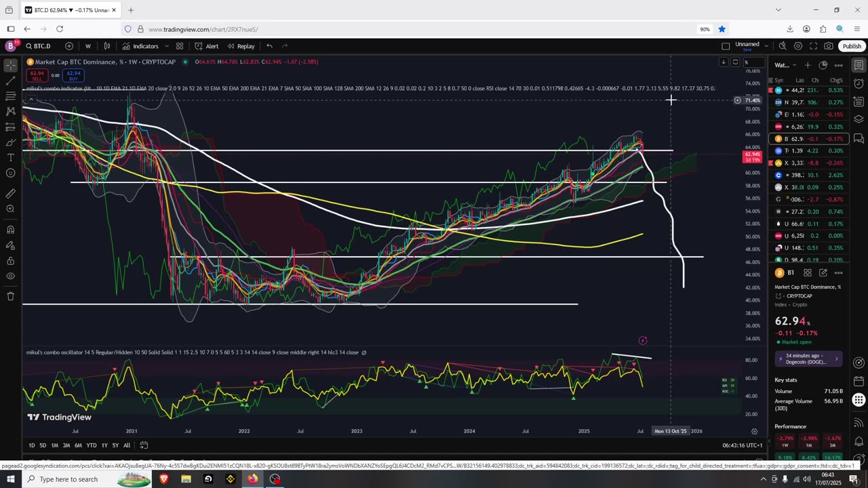This screenshot has height=488, width=868.
Task: Open price scale percent mode box
Action: (752, 62)
